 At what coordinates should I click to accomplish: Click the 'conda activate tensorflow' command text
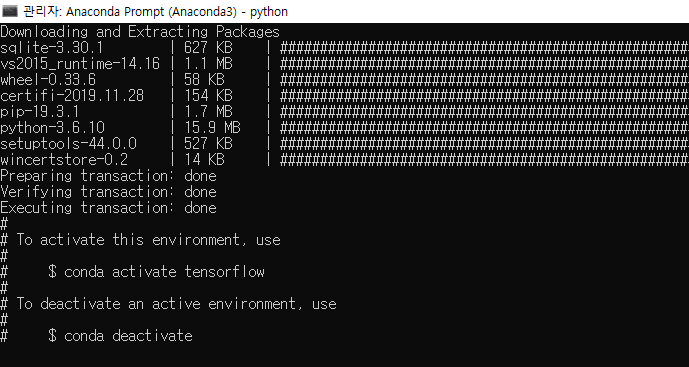pyautogui.click(x=164, y=272)
